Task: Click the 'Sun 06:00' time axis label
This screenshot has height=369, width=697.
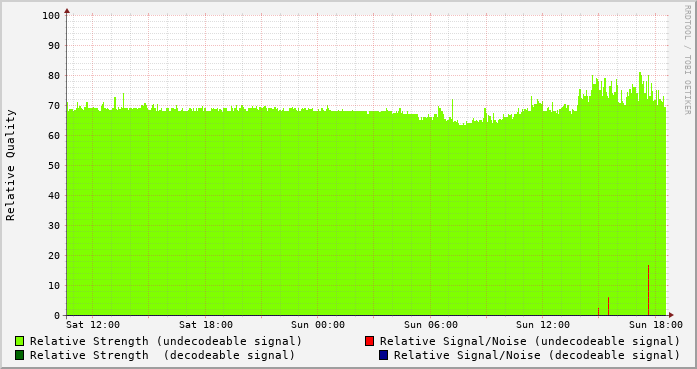Action: [x=431, y=325]
